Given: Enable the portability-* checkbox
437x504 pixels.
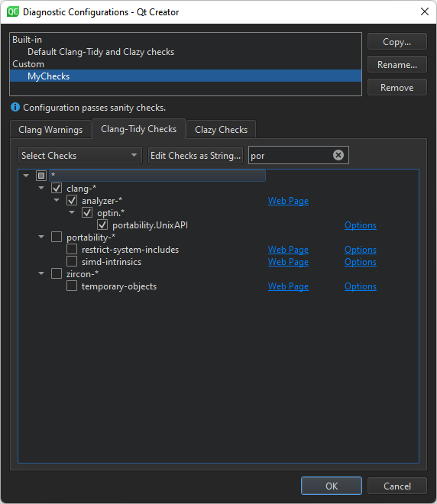Looking at the screenshot, I should coord(57,237).
